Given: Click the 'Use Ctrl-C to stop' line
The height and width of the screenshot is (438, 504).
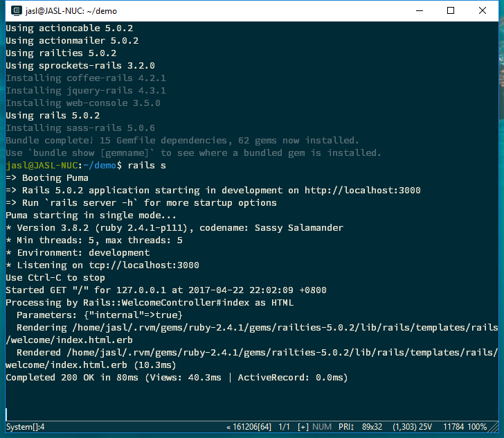Looking at the screenshot, I should pos(55,278).
